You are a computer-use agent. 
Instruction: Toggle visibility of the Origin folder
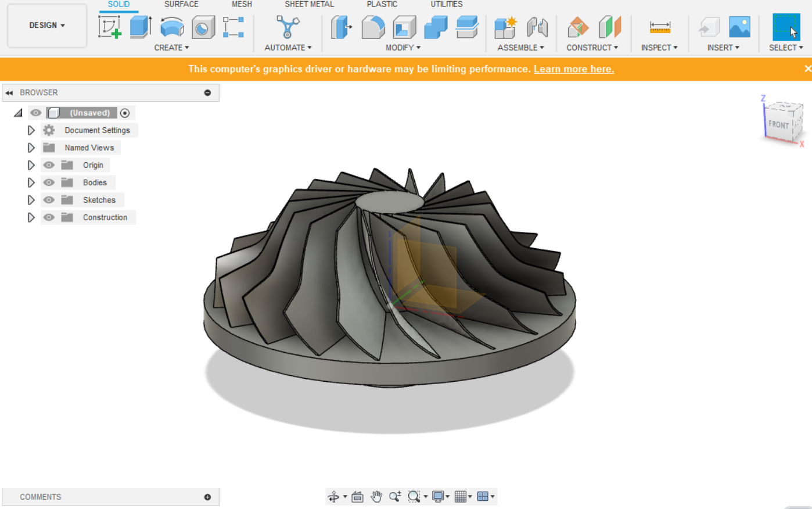coord(49,164)
